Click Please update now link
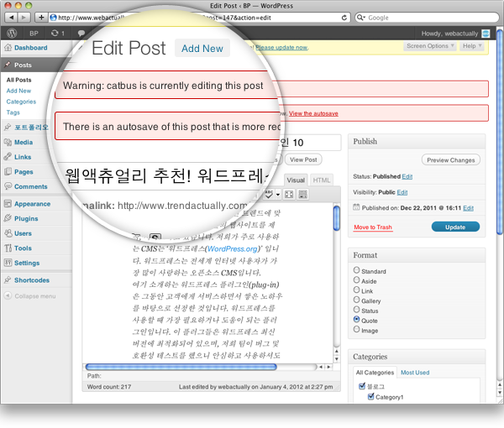 282,47
